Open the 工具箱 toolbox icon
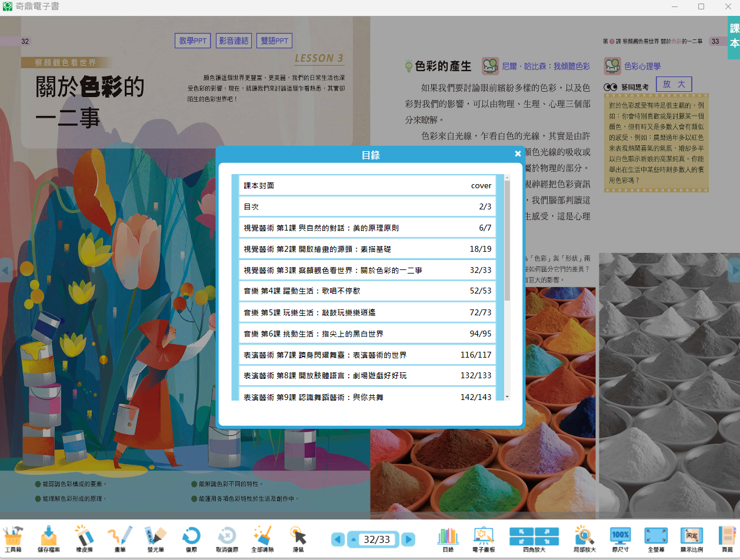The height and width of the screenshot is (560, 740). click(x=13, y=538)
